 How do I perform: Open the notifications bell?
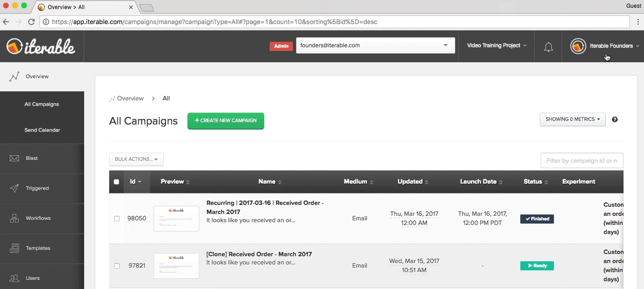click(x=548, y=46)
